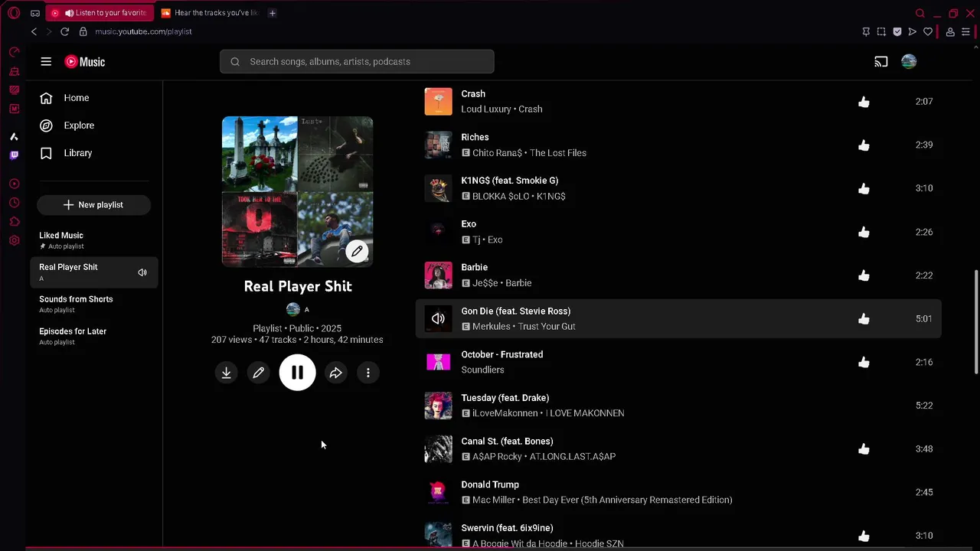Viewport: 980px width, 551px height.
Task: Open the A$AP Rocky artist link
Action: (497, 457)
